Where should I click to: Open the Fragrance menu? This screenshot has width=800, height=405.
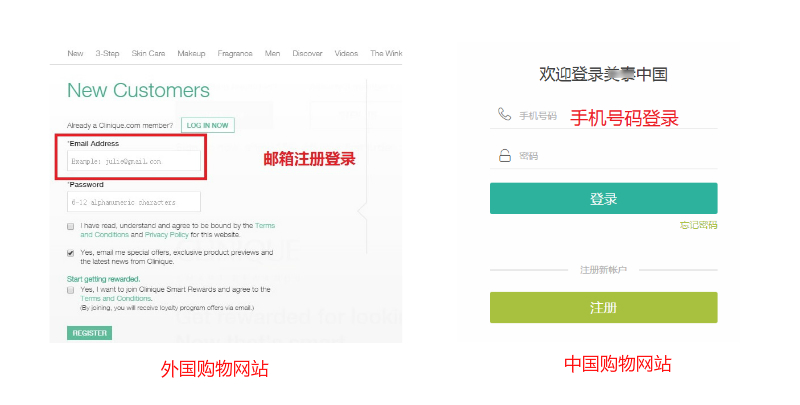coord(235,53)
